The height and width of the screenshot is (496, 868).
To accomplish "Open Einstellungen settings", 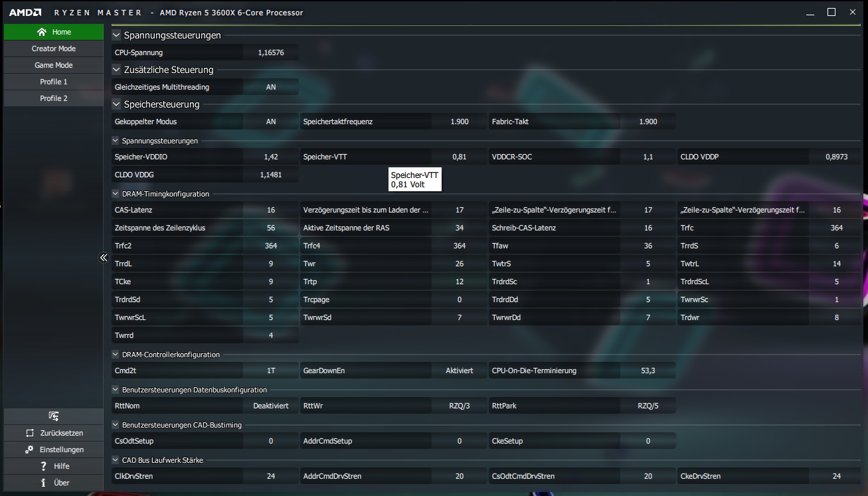I will click(x=54, y=450).
